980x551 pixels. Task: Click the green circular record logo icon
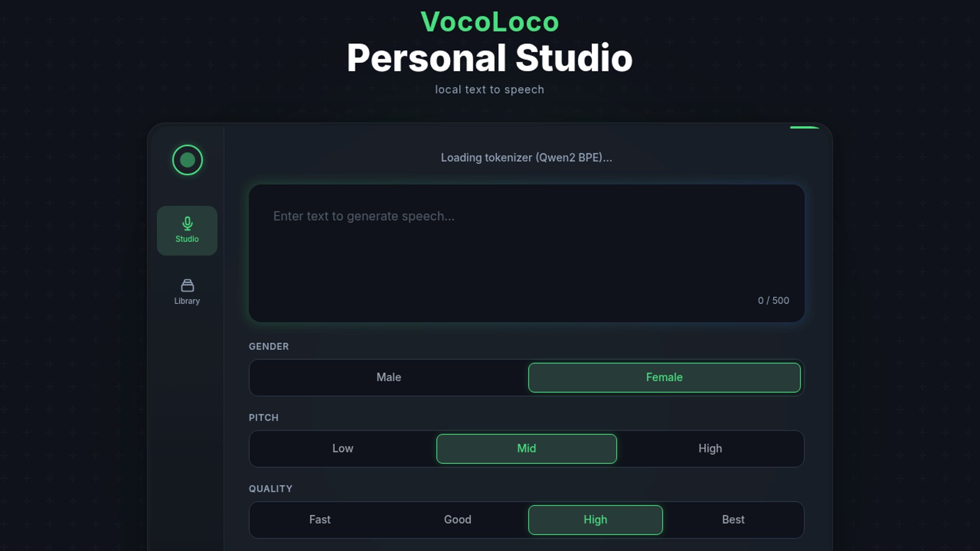[x=187, y=160]
